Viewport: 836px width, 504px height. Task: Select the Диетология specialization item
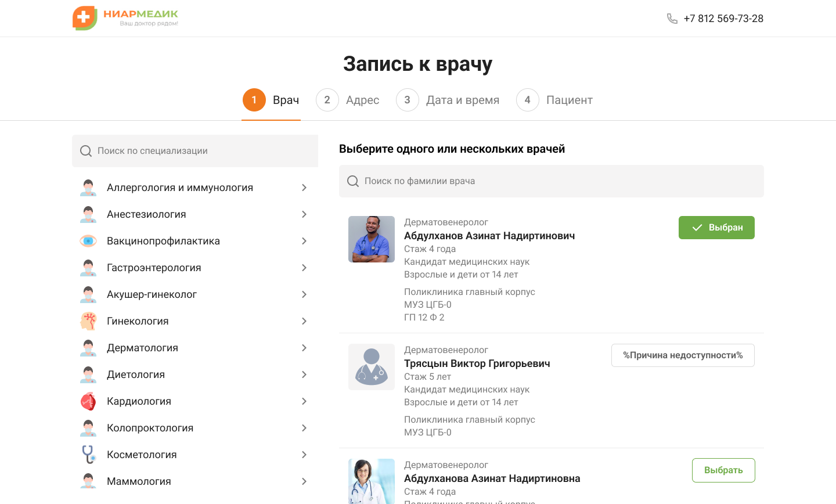point(136,375)
